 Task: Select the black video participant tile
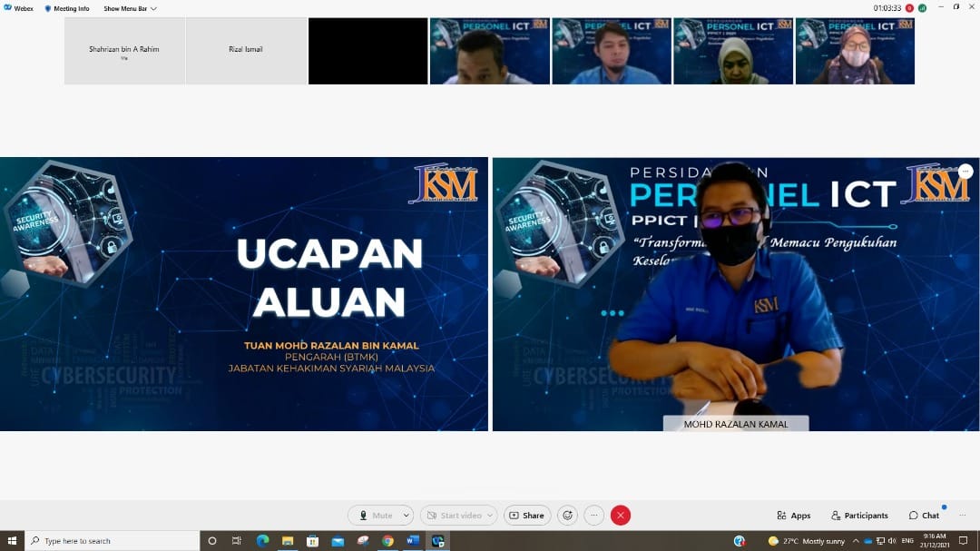pos(367,51)
